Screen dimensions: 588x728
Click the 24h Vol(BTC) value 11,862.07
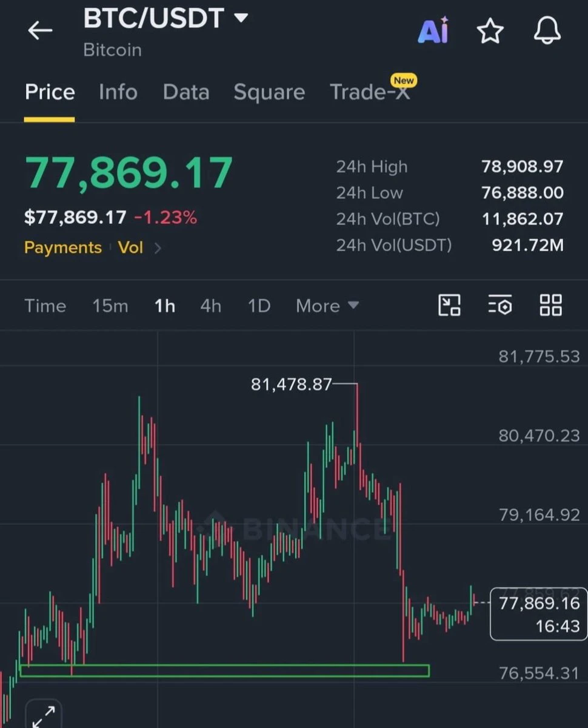pos(523,219)
